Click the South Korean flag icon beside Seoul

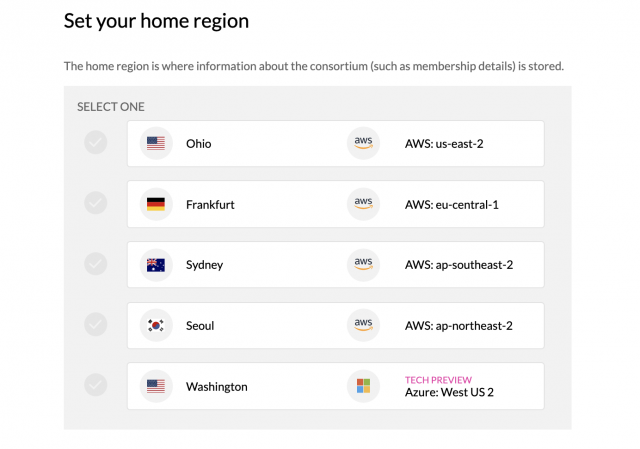(x=156, y=325)
